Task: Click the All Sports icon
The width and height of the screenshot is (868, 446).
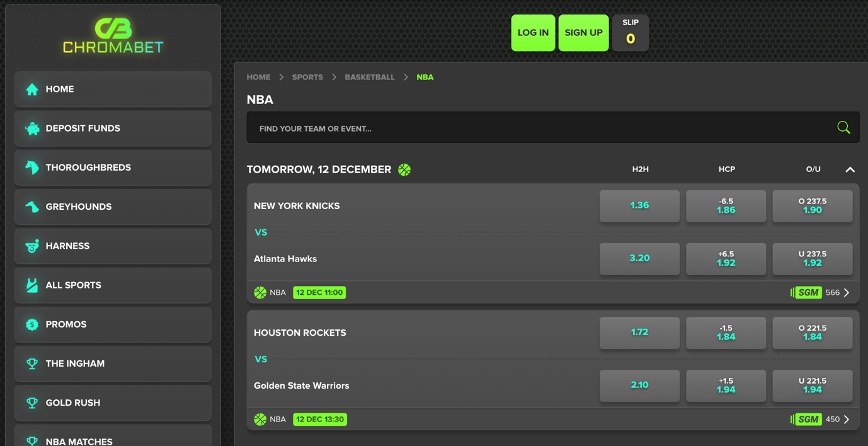Action: [x=32, y=285]
